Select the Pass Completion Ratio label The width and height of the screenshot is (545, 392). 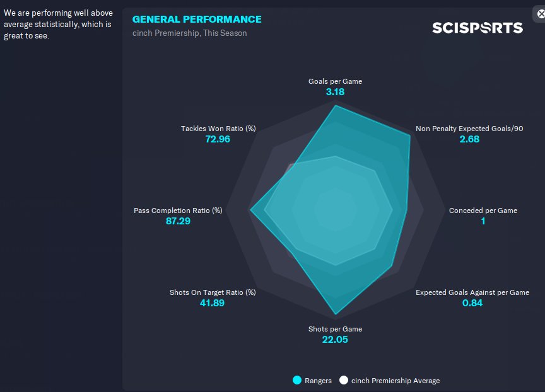[178, 210]
